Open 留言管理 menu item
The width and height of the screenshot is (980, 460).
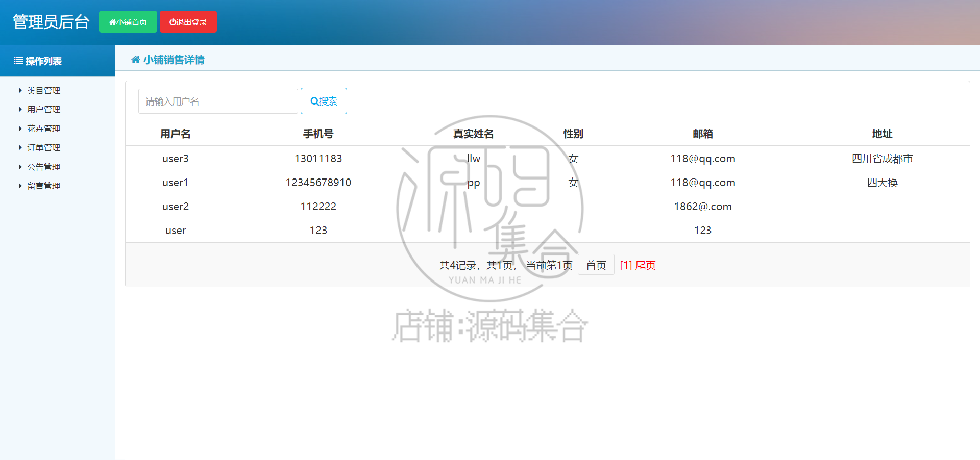click(x=43, y=186)
